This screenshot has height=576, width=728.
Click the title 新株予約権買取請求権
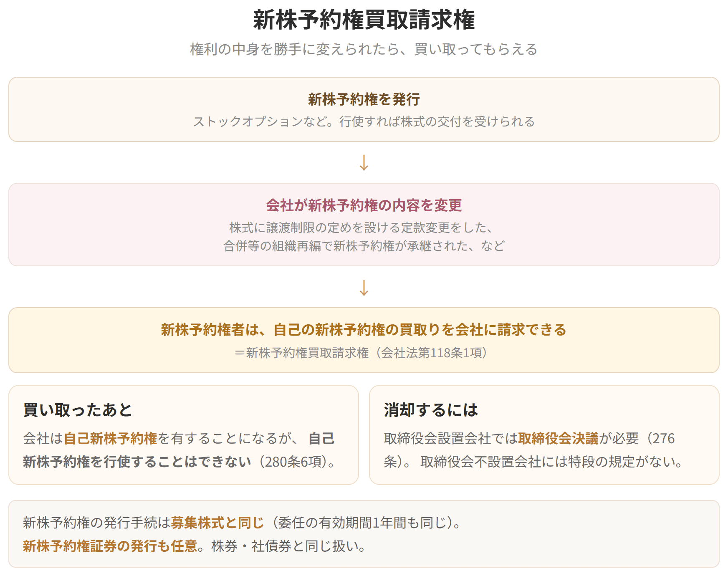tap(364, 20)
